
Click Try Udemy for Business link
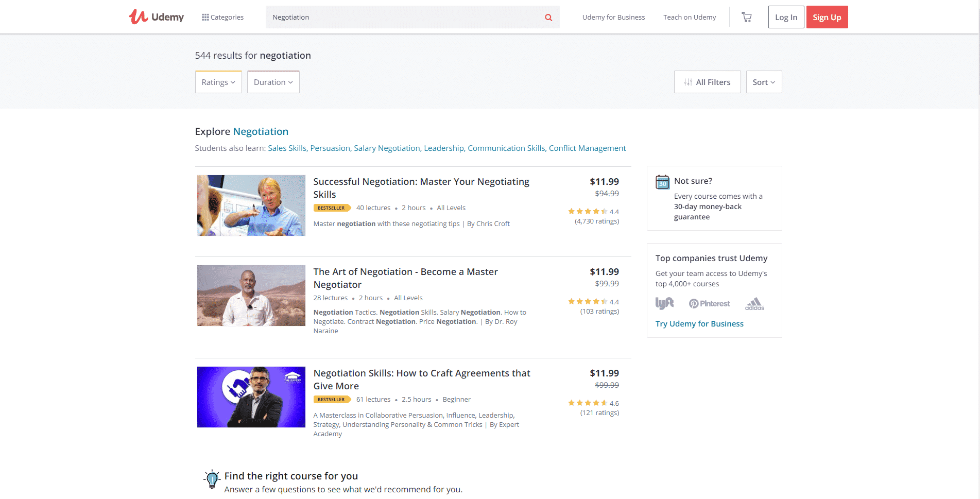(699, 323)
